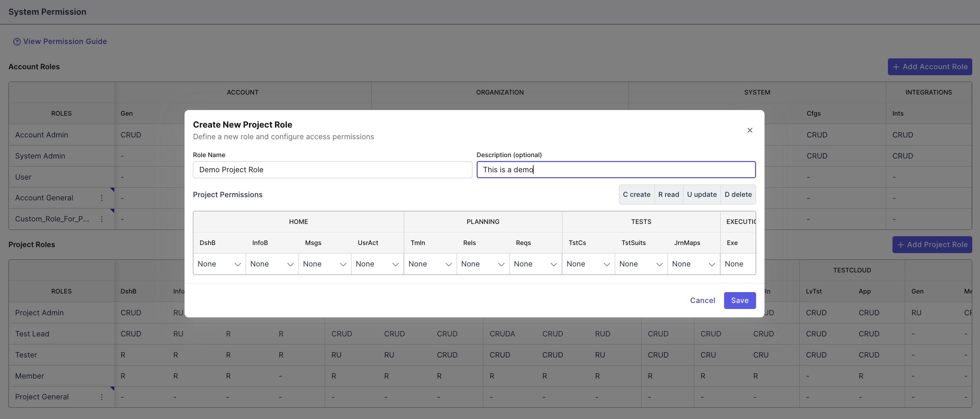Open the Msgs permission dropdown
This screenshot has height=419, width=980.
(324, 264)
